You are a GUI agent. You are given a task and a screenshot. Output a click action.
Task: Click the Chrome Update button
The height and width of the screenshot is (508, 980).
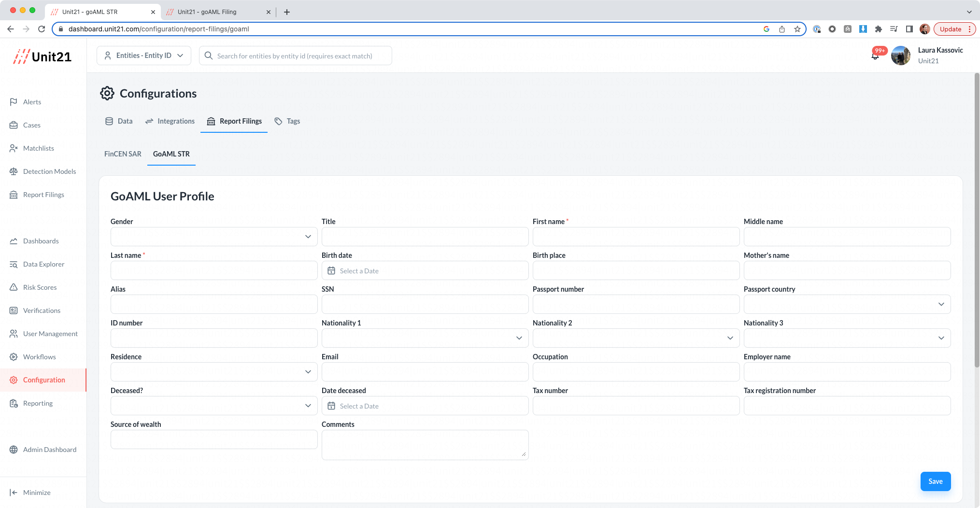[x=954, y=29]
